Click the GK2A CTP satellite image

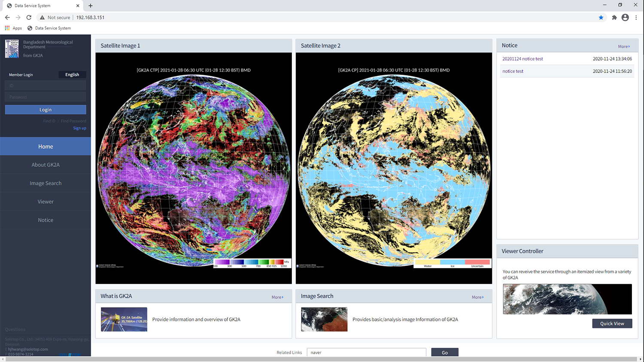click(x=194, y=168)
